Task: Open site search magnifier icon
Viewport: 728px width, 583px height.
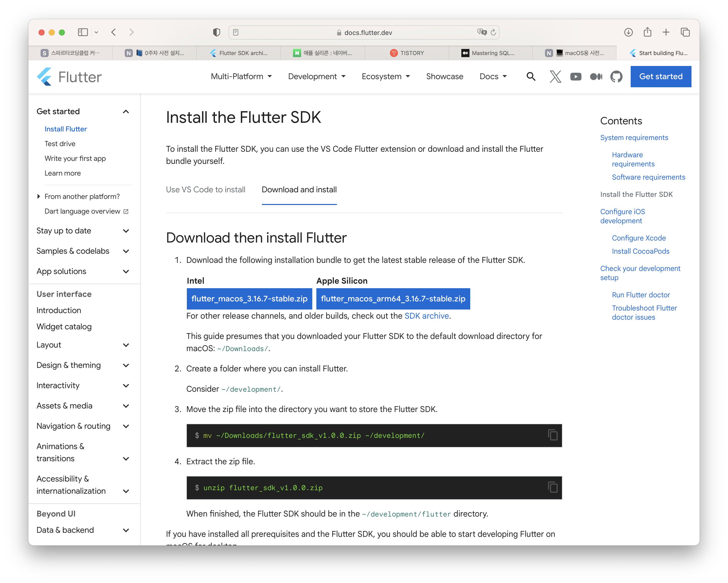Action: [x=531, y=76]
